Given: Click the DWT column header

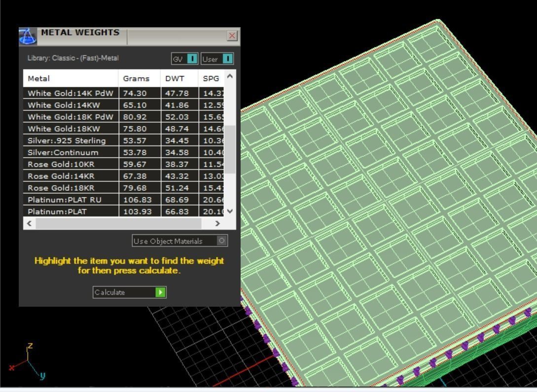Looking at the screenshot, I should [179, 78].
